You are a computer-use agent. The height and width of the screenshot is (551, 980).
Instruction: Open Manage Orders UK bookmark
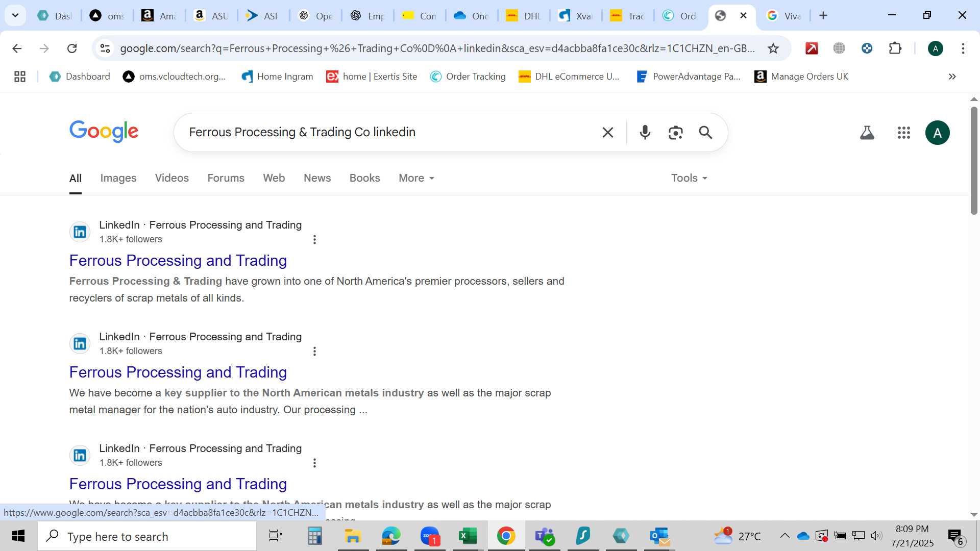click(801, 77)
